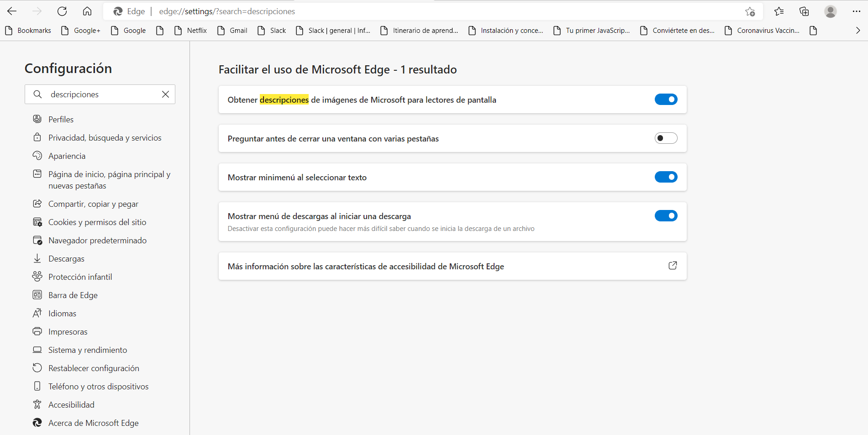This screenshot has height=435, width=868.
Task: Reload the settings page
Action: (62, 11)
